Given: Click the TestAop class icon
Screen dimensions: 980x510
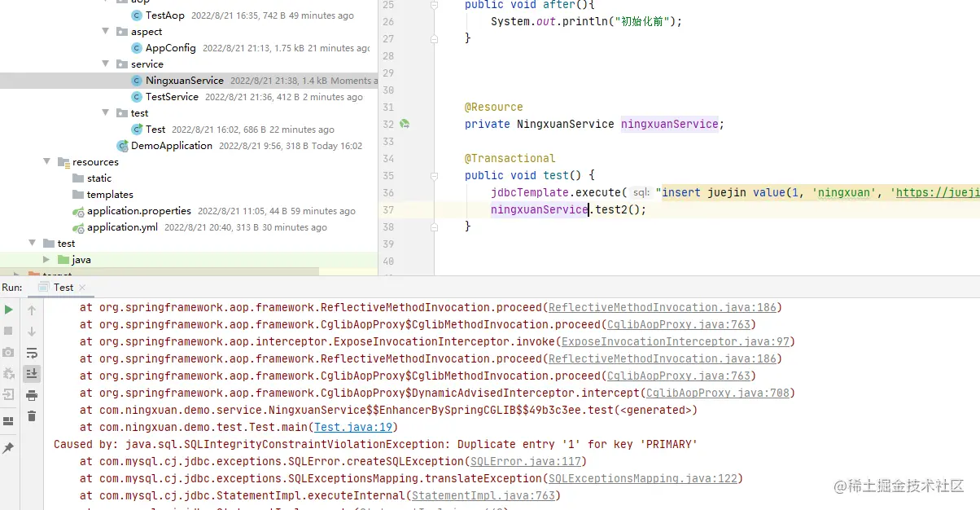Looking at the screenshot, I should tap(137, 15).
